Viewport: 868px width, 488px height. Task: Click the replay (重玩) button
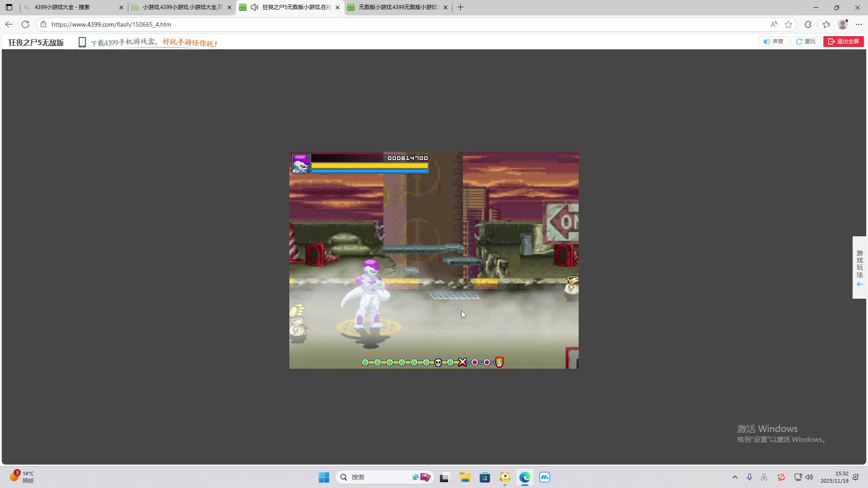[806, 42]
